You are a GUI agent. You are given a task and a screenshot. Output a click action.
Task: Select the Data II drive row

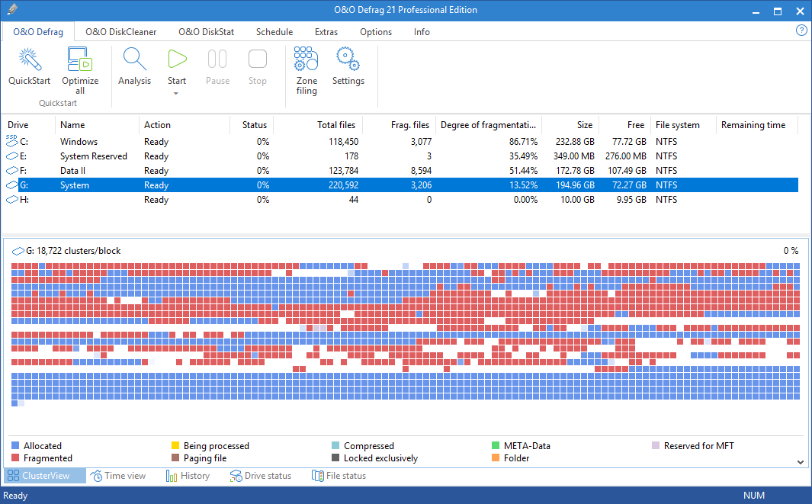[x=401, y=171]
